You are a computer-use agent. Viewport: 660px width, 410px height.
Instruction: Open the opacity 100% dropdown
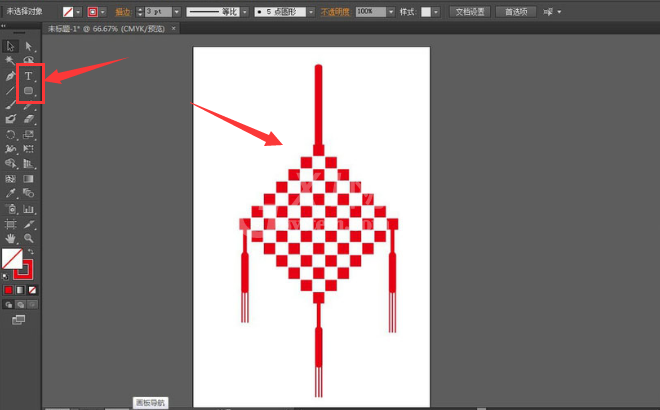391,12
